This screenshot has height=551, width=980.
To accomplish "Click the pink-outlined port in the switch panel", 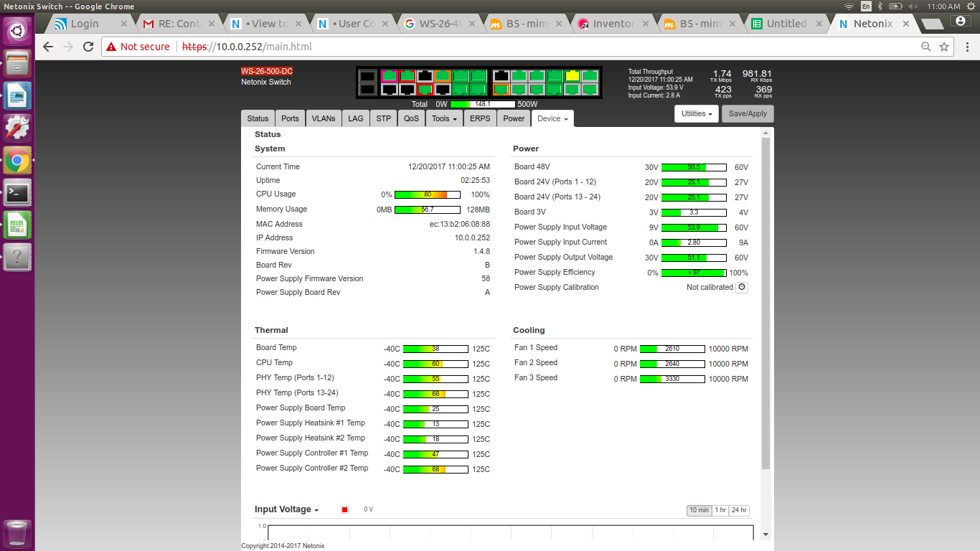I will [389, 76].
